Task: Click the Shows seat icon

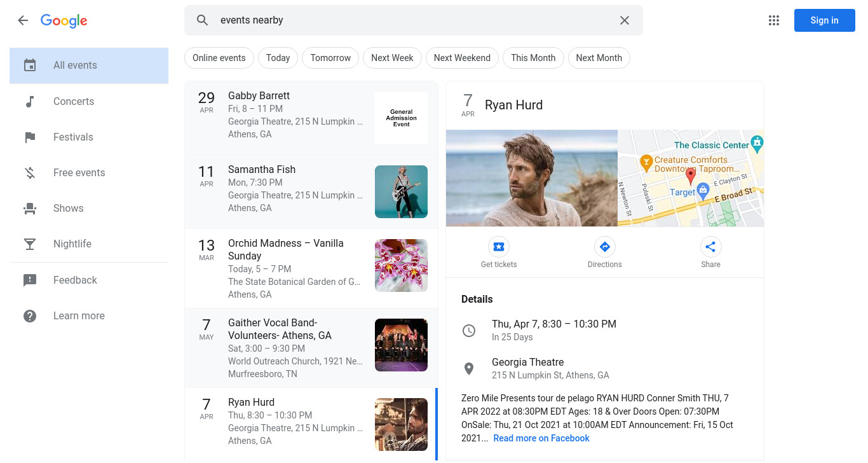Action: [30, 208]
